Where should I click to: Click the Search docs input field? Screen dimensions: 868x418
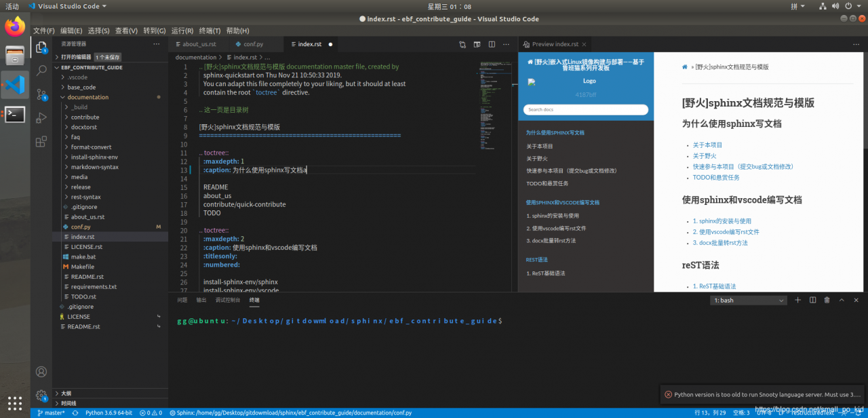coord(586,109)
